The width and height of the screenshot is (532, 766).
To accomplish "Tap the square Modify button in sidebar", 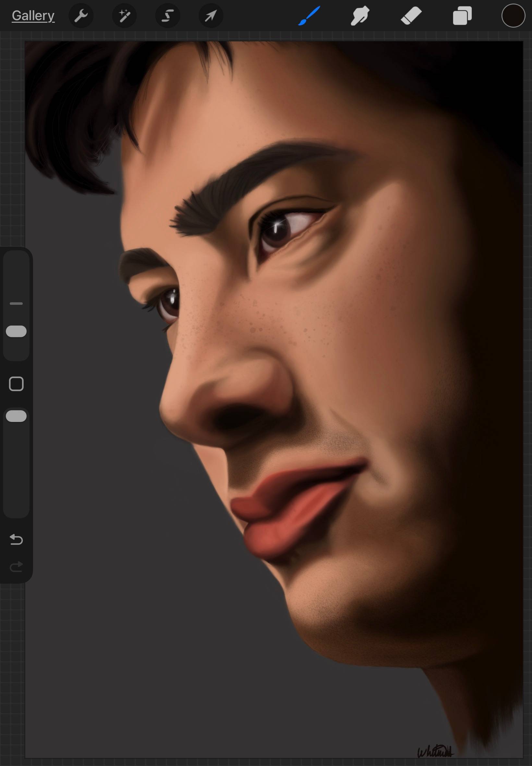I will (x=16, y=384).
